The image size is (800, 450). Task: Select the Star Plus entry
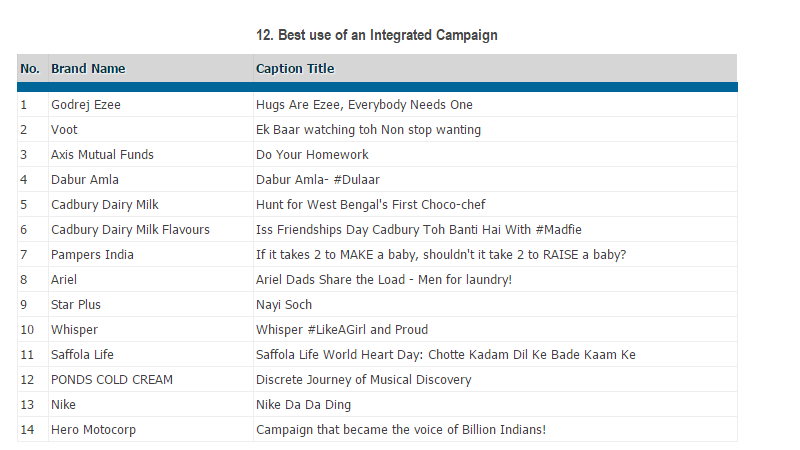(x=76, y=305)
